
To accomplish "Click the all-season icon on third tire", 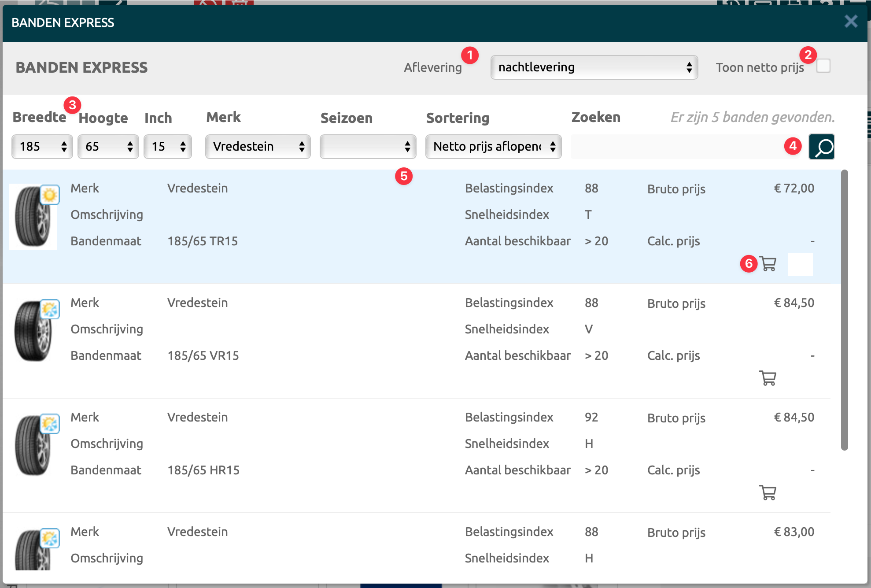I will tap(50, 424).
